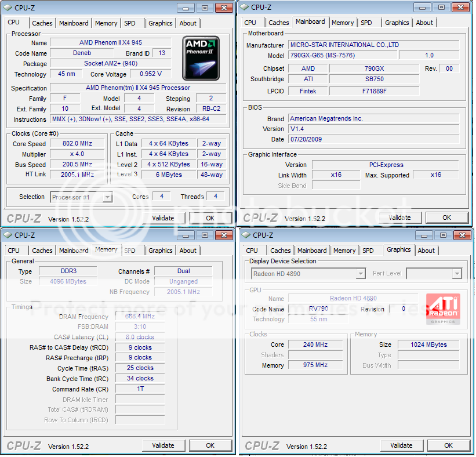Select the About tab in the processor window
Viewport: 476px width, 457px height.
click(188, 23)
